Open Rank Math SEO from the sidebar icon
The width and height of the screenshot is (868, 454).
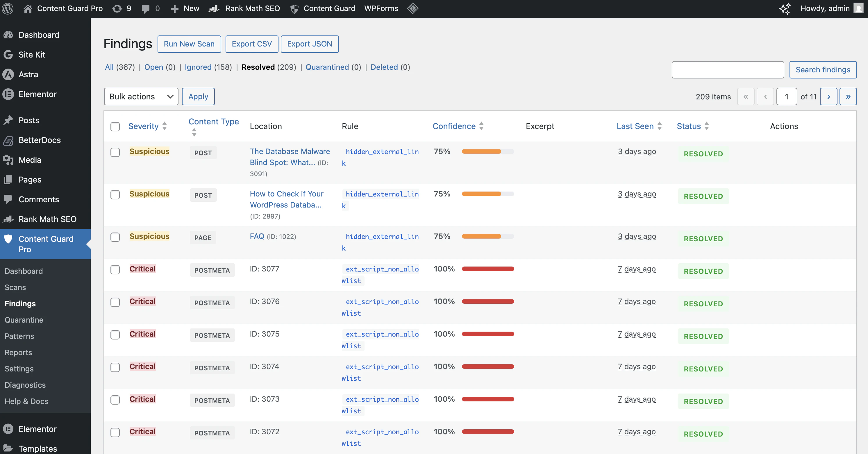point(8,219)
